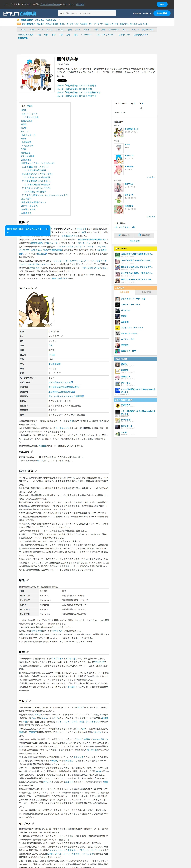
Task: Open 京町セイカ article thumbnail
Action: coord(119,198)
